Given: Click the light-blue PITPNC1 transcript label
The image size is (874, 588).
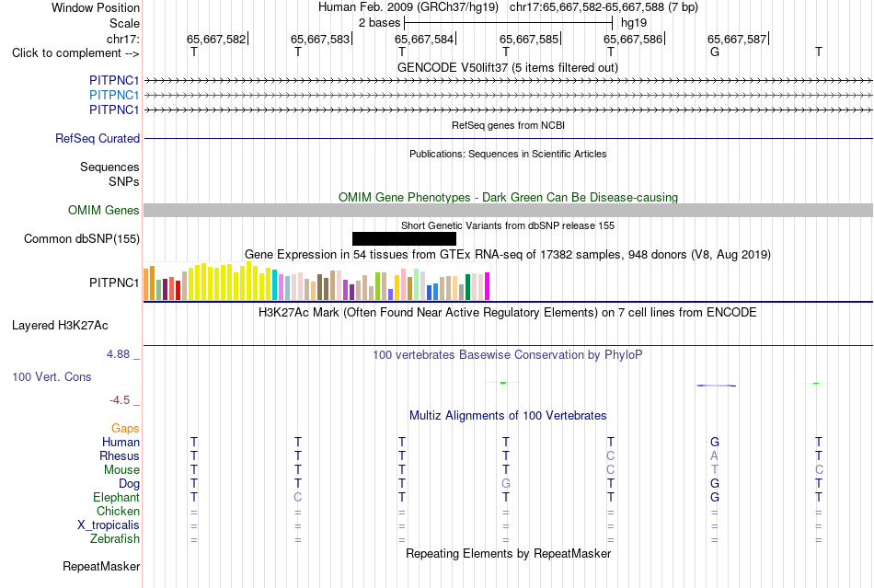Looking at the screenshot, I should 114,96.
